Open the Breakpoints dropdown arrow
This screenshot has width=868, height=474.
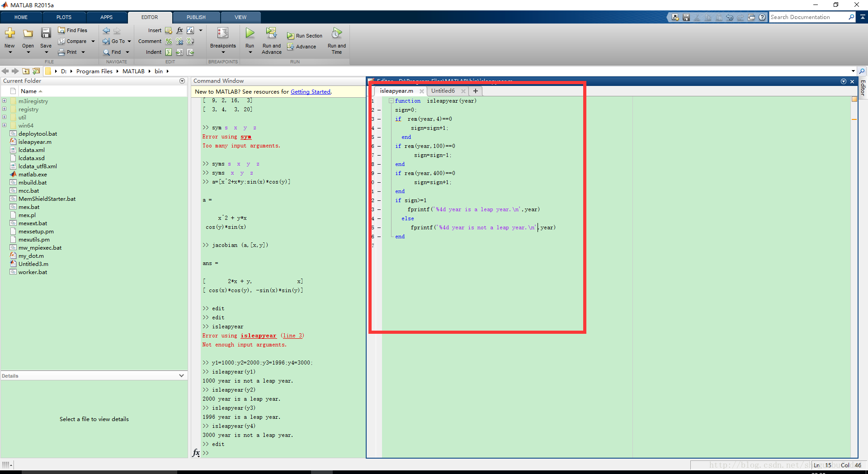point(223,52)
